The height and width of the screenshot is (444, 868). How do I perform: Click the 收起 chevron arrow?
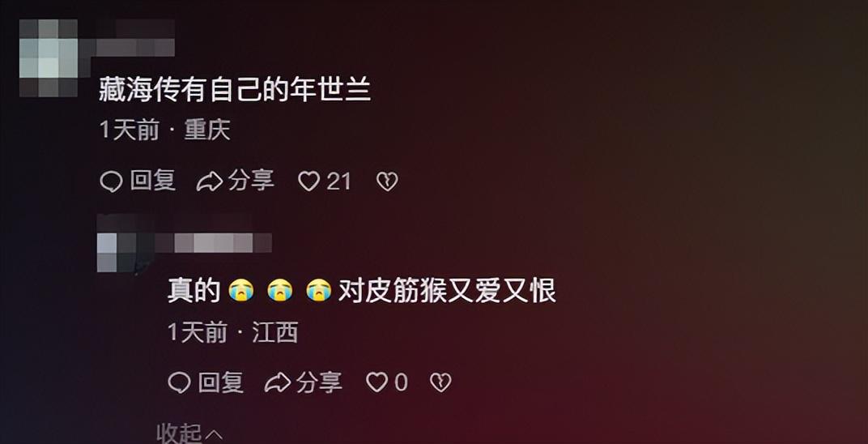tap(215, 434)
